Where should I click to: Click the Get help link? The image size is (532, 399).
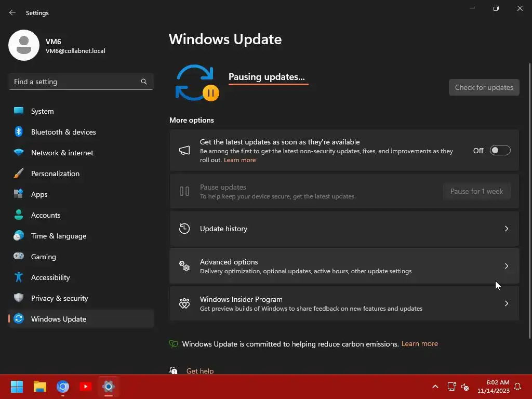(200, 371)
